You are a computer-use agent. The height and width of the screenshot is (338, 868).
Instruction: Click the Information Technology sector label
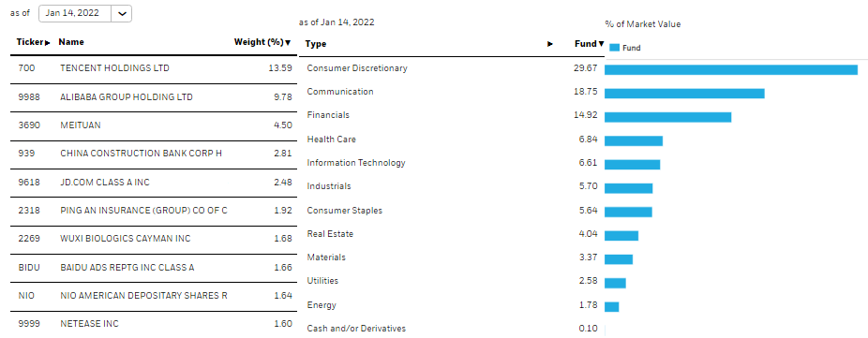coord(356,163)
